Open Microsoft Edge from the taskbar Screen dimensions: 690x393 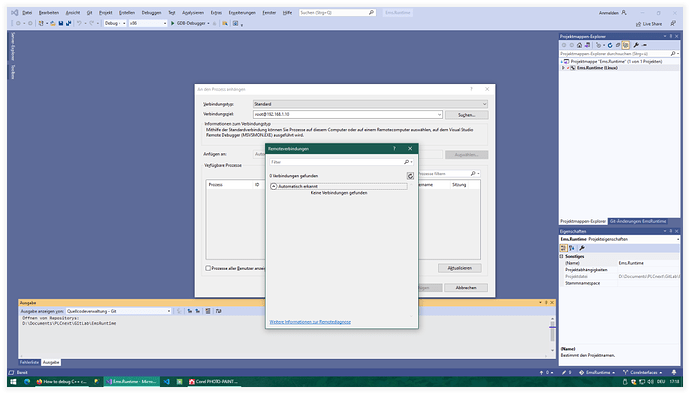[27, 382]
